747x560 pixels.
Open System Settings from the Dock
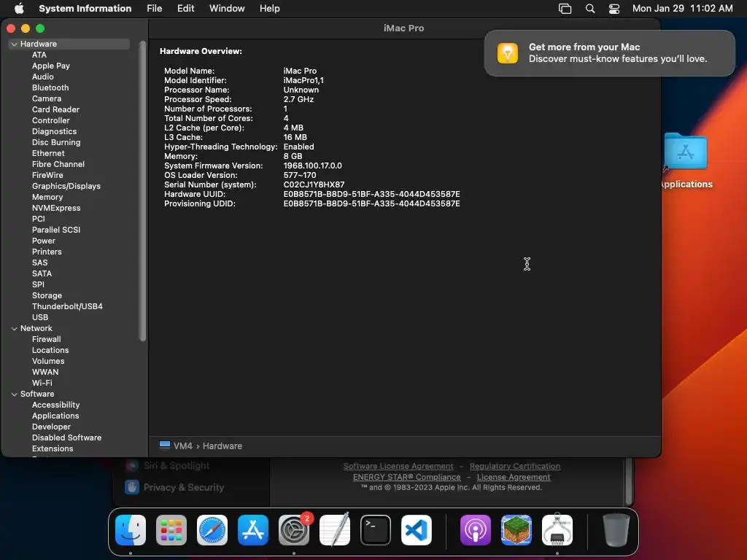294,530
